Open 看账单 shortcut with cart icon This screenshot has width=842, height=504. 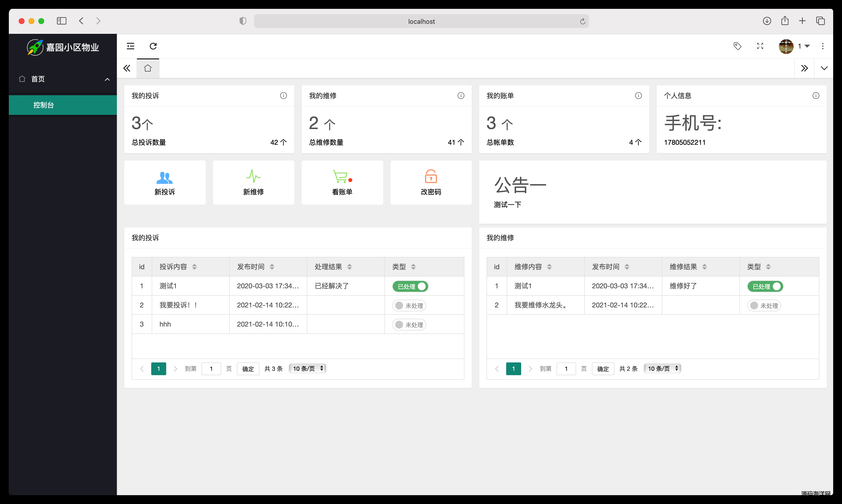pos(342,183)
